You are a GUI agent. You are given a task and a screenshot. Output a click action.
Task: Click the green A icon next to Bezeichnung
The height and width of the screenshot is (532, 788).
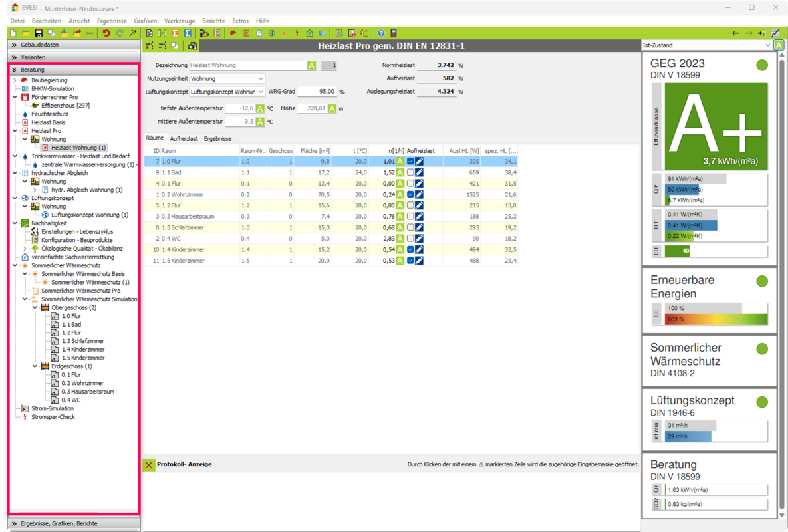[x=311, y=66]
